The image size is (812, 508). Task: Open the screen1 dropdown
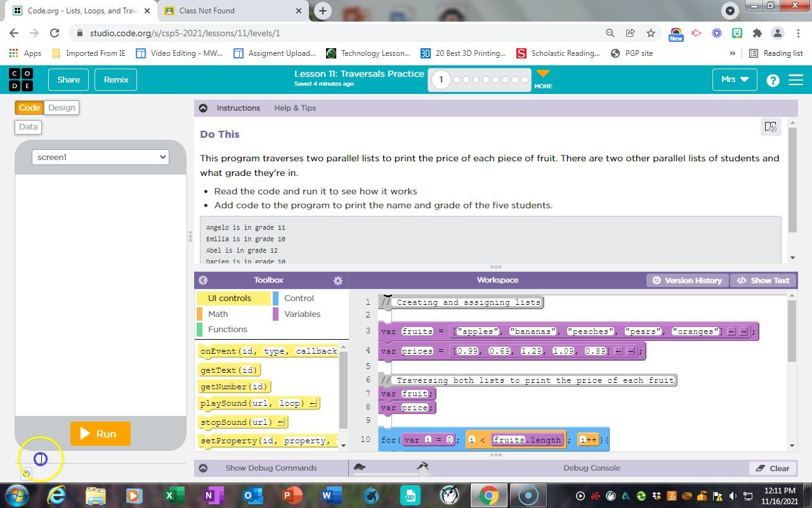[100, 157]
